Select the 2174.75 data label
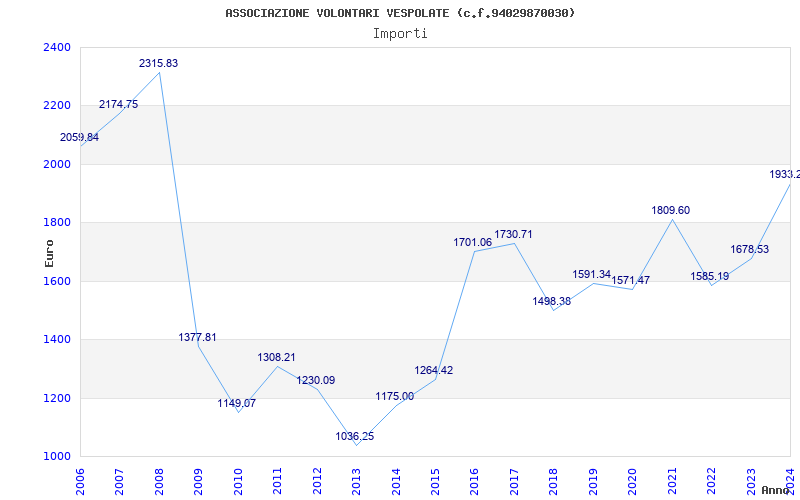The width and height of the screenshot is (800, 500). [x=118, y=104]
